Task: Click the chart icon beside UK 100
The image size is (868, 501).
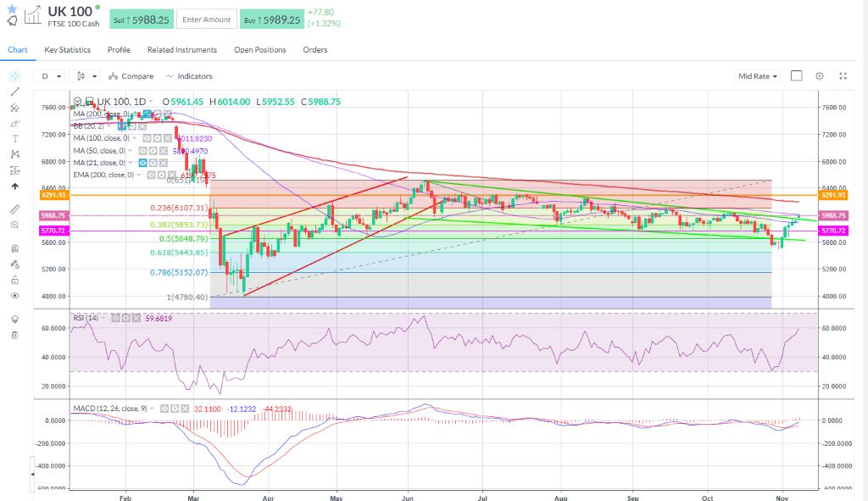Action: (33, 15)
